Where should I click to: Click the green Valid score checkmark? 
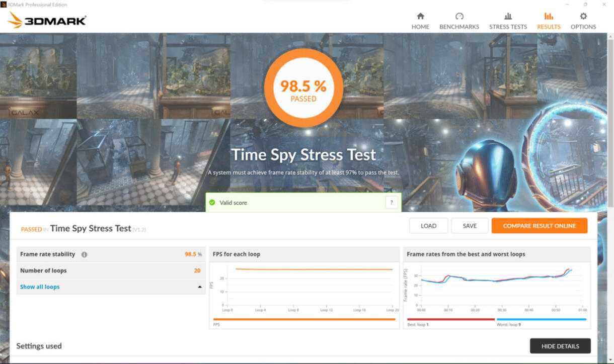point(212,203)
